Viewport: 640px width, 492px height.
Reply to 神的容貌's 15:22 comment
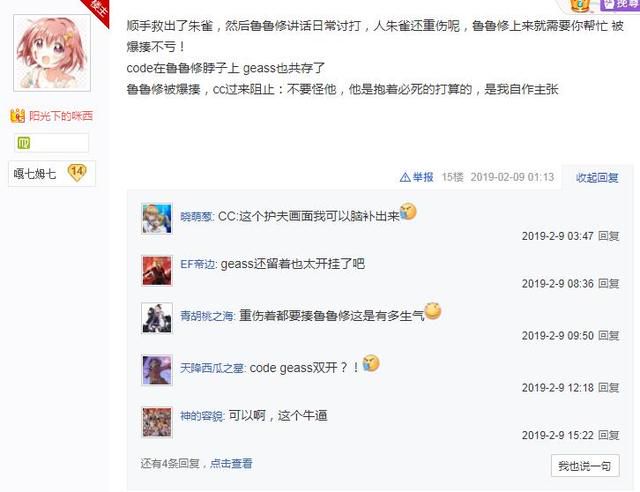(x=609, y=435)
